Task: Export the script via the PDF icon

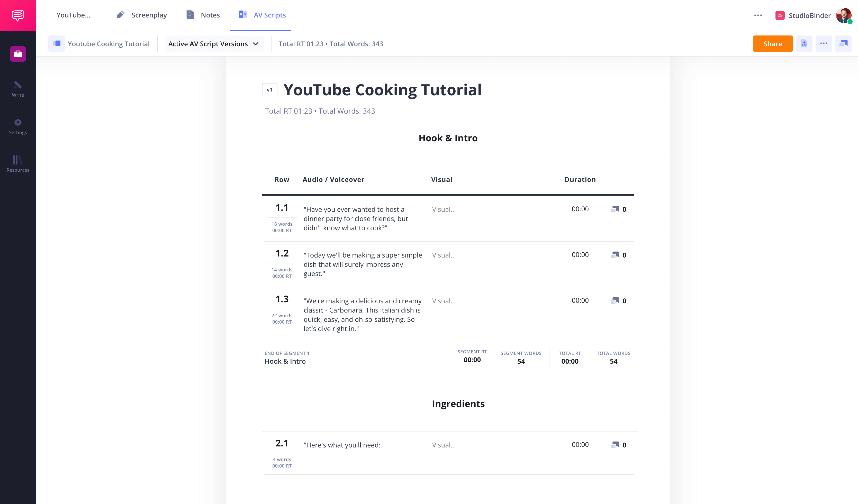Action: point(804,43)
